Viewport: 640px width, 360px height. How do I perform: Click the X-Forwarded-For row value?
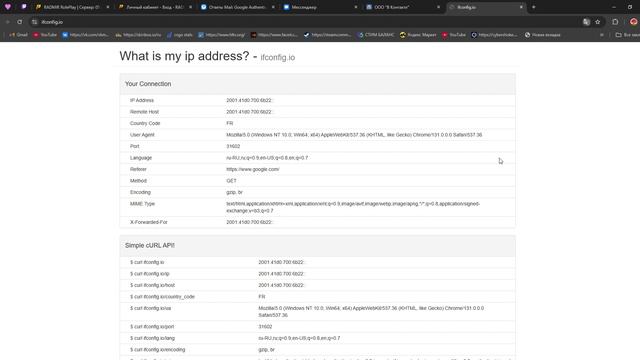click(x=249, y=222)
